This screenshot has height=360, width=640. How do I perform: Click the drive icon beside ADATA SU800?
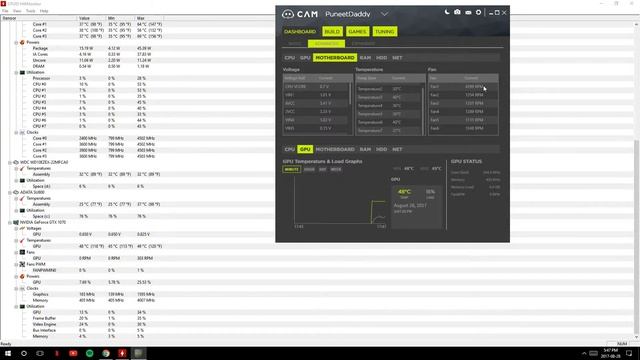(16, 193)
